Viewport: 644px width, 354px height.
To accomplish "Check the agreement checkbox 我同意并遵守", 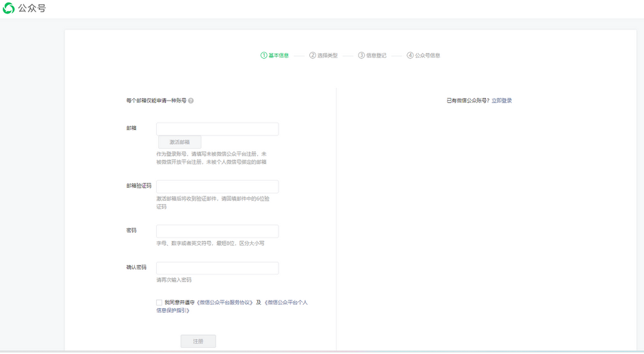I will pos(159,303).
